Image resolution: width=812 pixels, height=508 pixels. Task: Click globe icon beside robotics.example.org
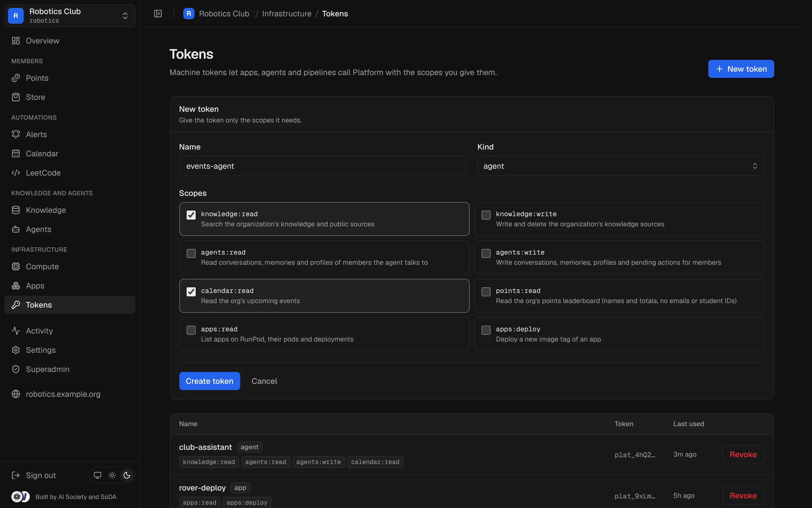coord(16,394)
